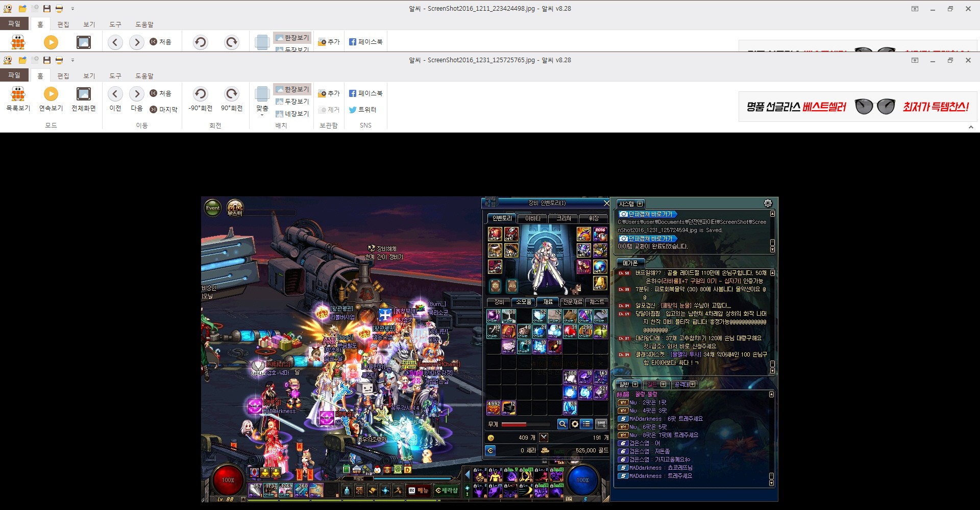This screenshot has height=510, width=980.
Task: Open chat settings gear in game image
Action: click(768, 203)
